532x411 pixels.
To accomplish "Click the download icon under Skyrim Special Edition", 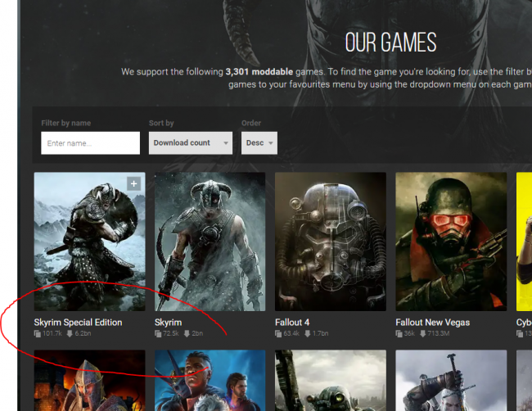I will [70, 334].
